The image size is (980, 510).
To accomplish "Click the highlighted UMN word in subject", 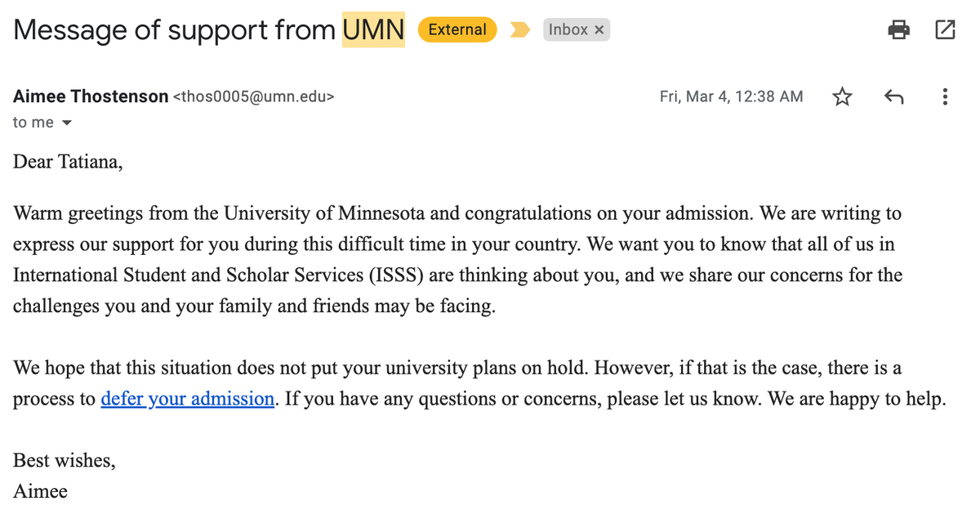I will point(373,30).
